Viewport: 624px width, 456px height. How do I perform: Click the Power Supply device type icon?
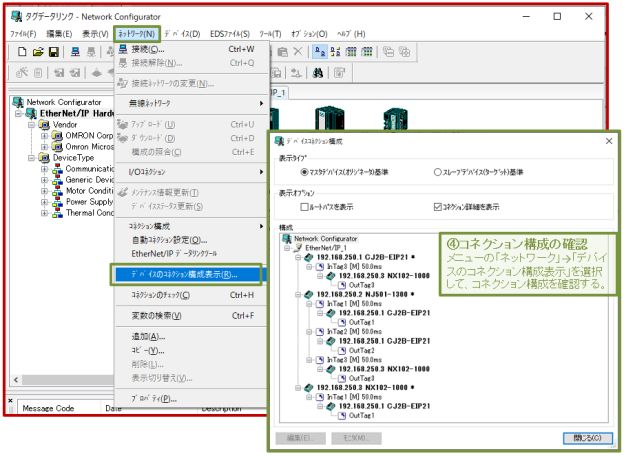tap(57, 202)
